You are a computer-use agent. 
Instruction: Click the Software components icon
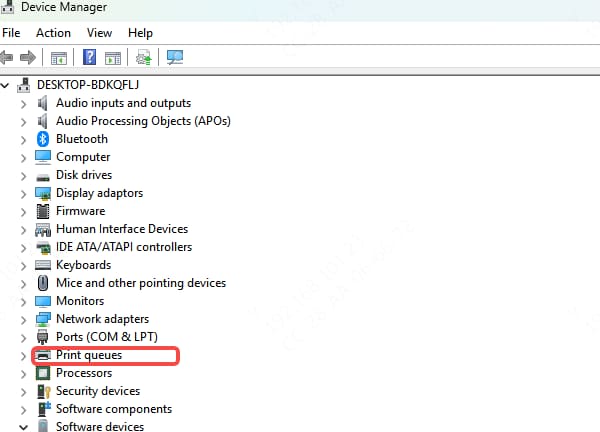44,409
